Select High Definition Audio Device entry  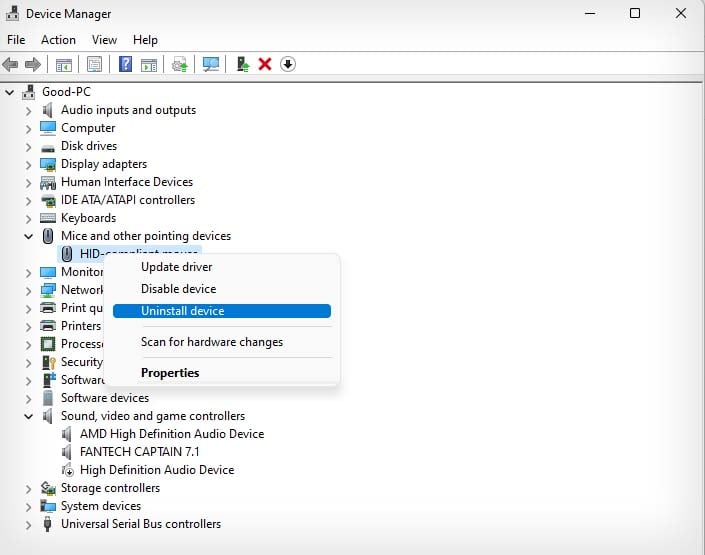point(157,470)
